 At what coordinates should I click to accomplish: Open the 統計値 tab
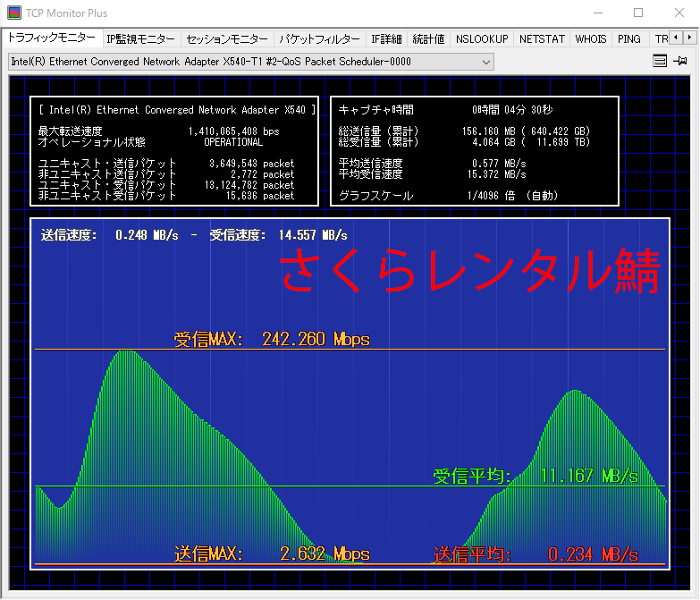click(x=428, y=39)
